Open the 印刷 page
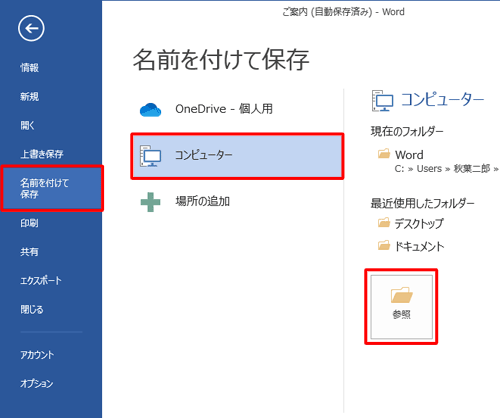This screenshot has height=418, width=500. pyautogui.click(x=29, y=223)
